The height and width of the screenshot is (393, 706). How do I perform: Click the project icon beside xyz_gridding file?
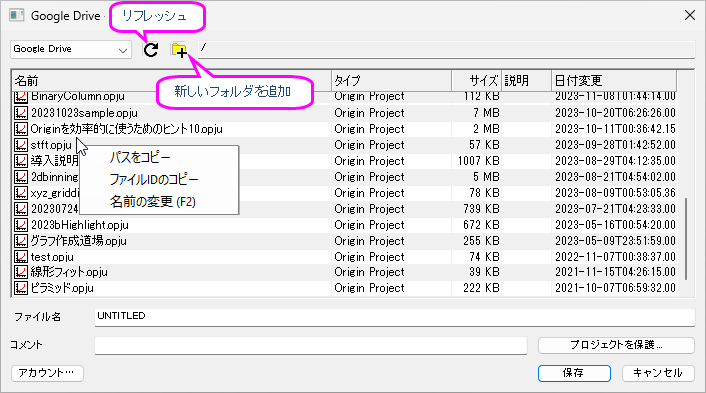coord(21,193)
